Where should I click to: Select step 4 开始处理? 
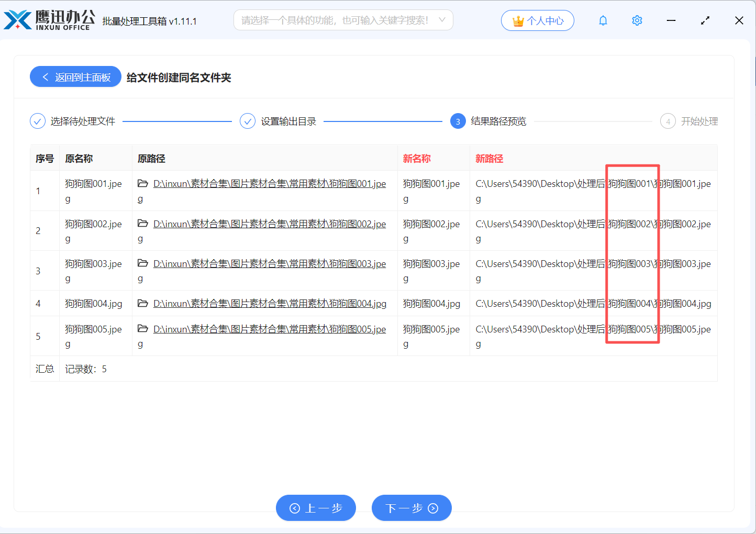point(689,121)
